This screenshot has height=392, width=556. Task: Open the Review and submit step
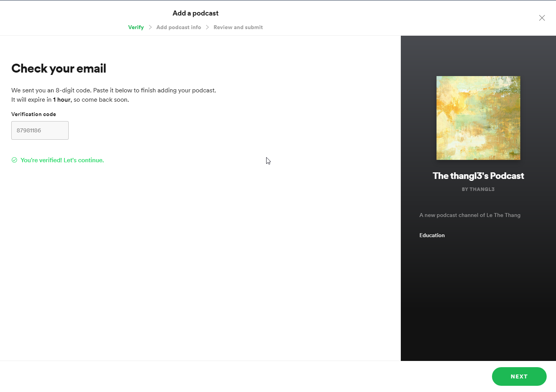(x=238, y=27)
